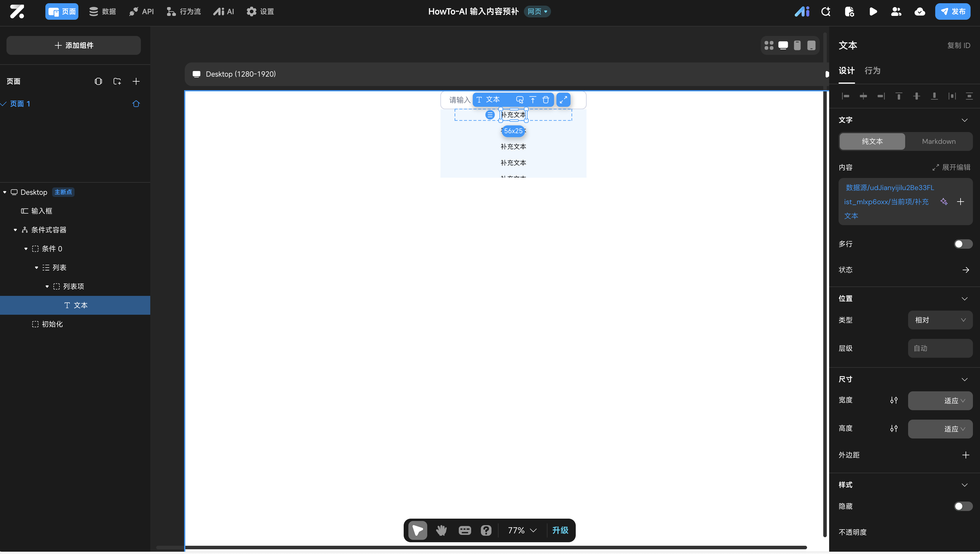980x554 pixels.
Task: Switch to the 行为 tab
Action: [872, 71]
